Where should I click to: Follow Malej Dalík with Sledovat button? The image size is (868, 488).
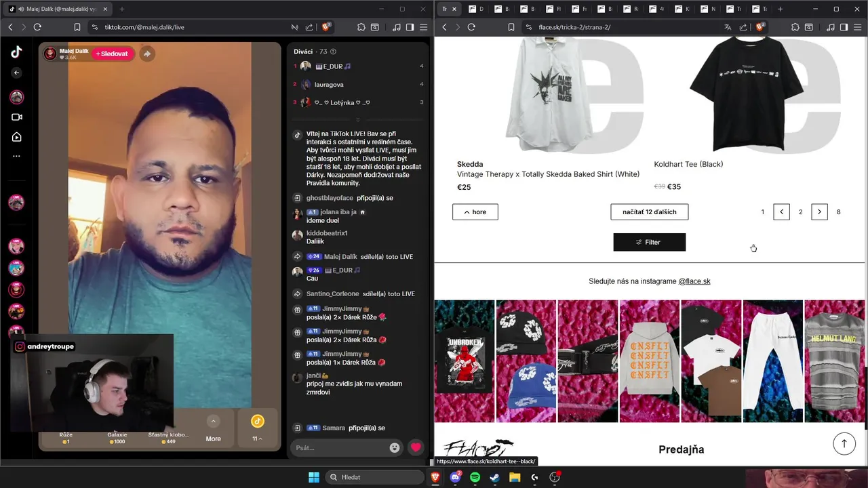112,54
